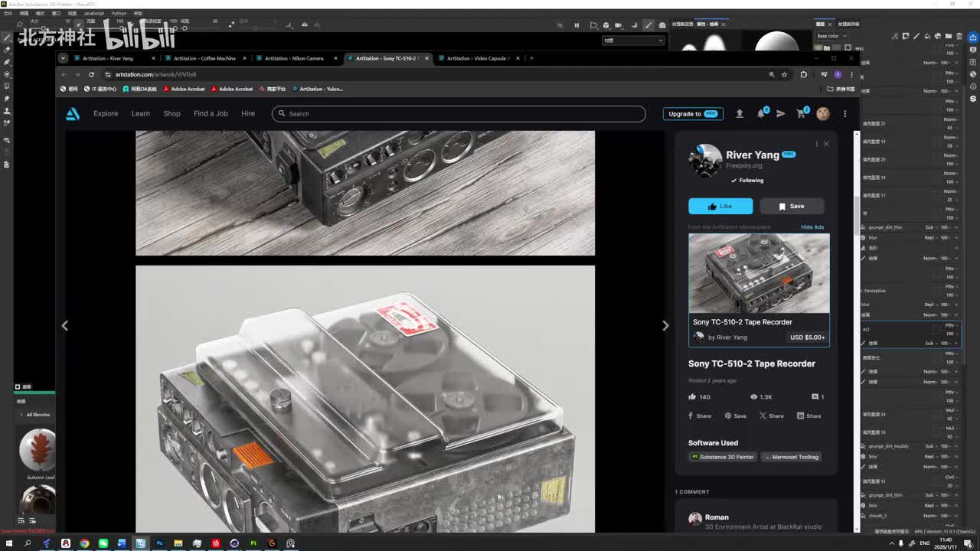Open ArtStation messages paper-plane icon

(x=781, y=113)
